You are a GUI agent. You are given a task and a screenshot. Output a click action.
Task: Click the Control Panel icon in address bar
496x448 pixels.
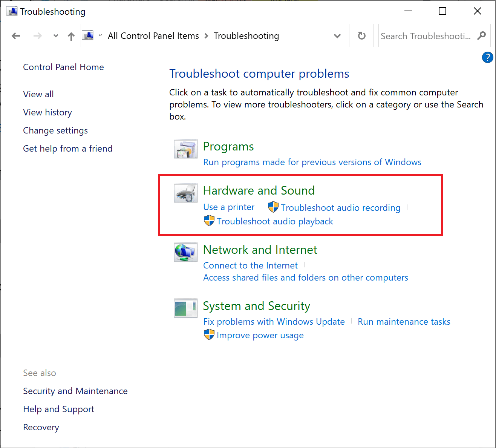tap(88, 35)
